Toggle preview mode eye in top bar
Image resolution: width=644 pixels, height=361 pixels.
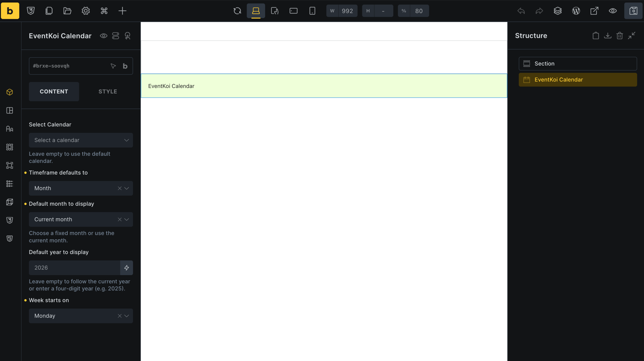(613, 11)
